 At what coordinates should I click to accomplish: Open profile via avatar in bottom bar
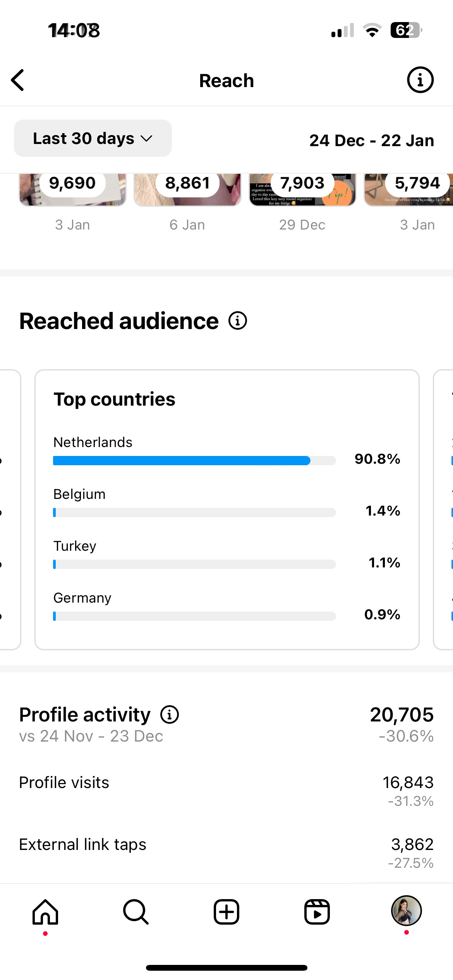coord(406,911)
